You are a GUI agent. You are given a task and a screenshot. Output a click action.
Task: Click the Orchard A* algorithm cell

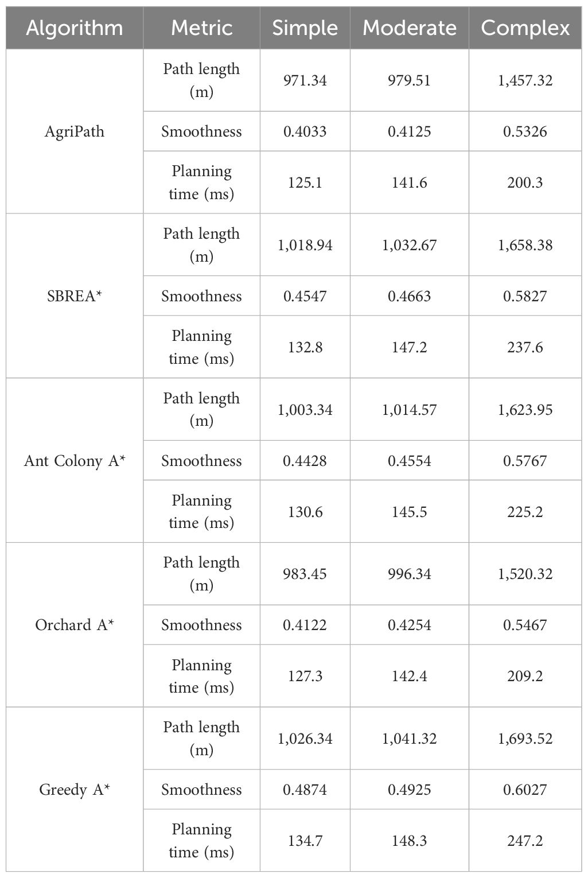tap(75, 625)
